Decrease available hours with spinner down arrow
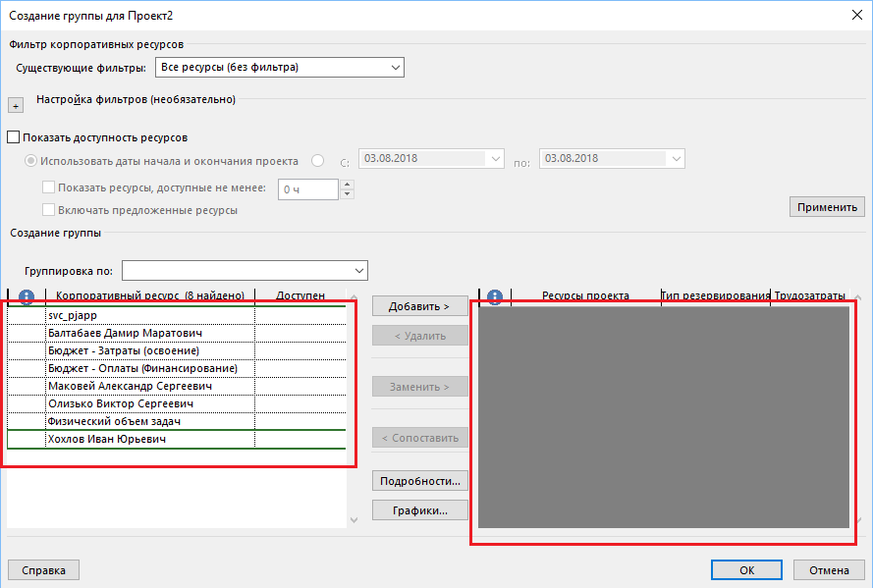The image size is (873, 588). [347, 194]
